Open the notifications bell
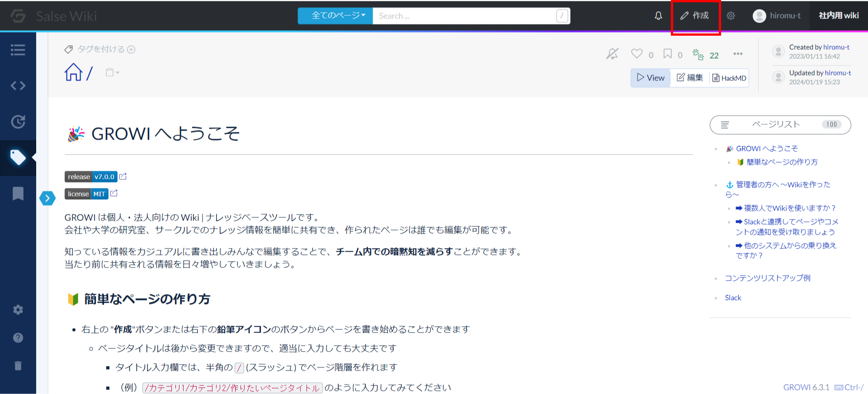 pyautogui.click(x=658, y=16)
